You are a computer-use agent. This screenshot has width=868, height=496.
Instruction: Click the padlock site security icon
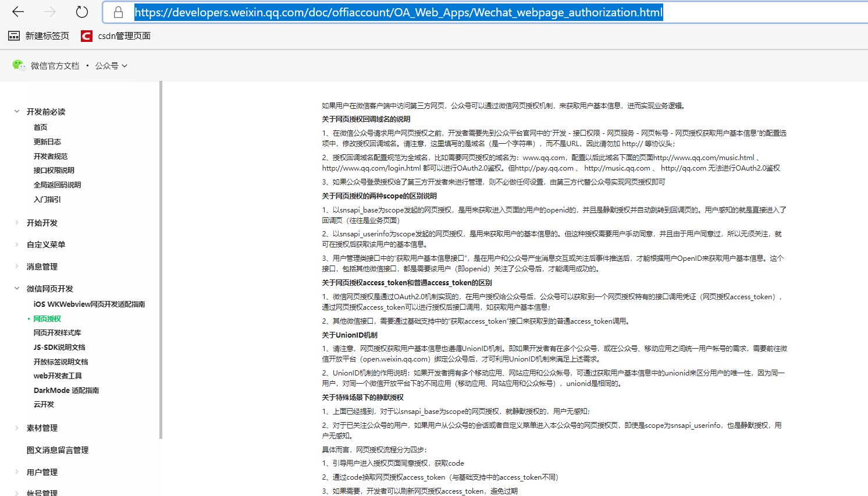118,12
